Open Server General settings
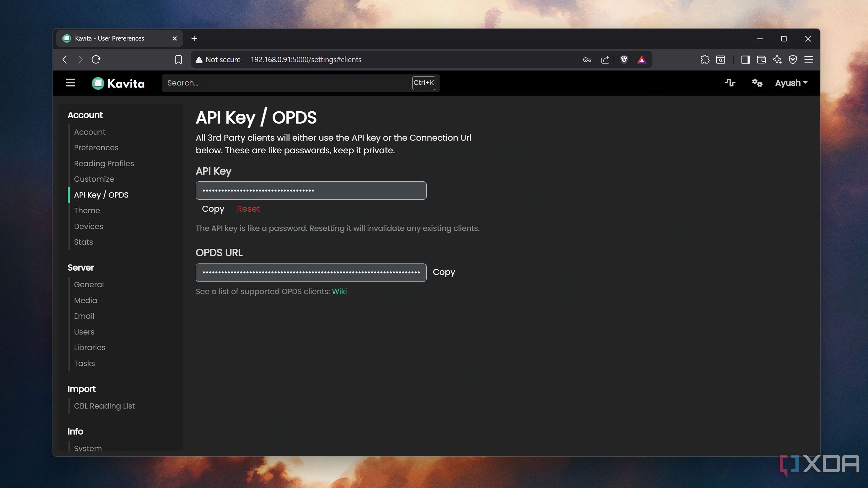868x488 pixels. (x=89, y=285)
